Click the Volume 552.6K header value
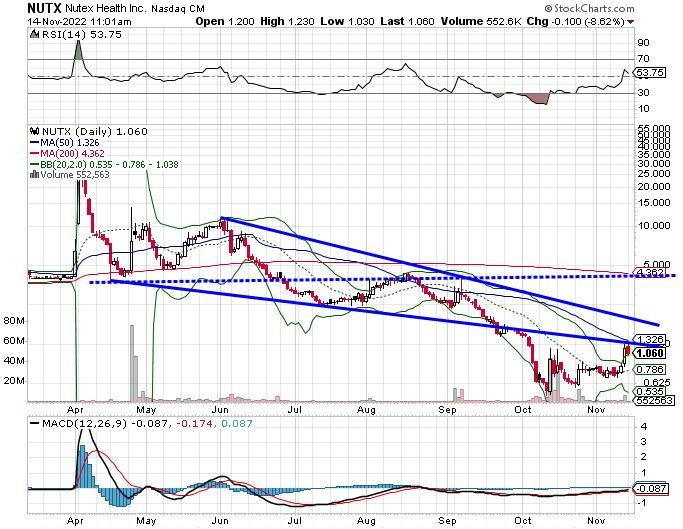This screenshot has height=529, width=683. [x=481, y=21]
